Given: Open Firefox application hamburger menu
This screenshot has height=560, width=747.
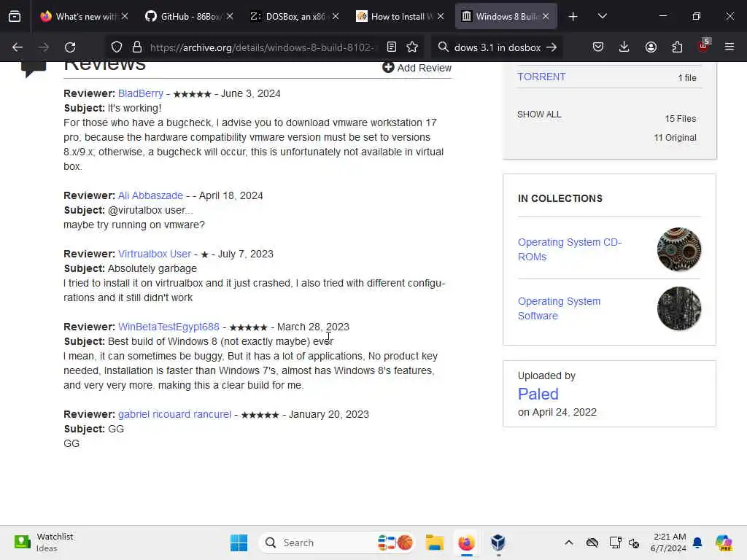Looking at the screenshot, I should click(729, 47).
